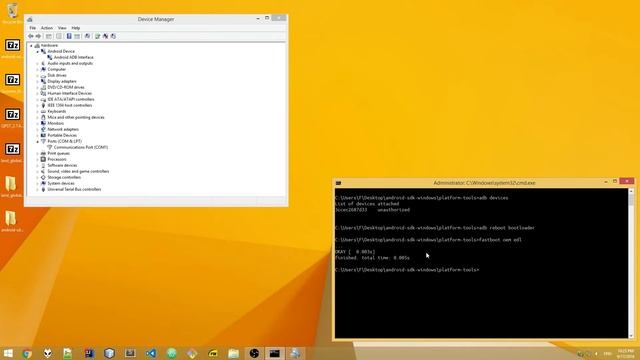This screenshot has height=360, width=640.
Task: Open Visual Studio Code from the taskbar
Action: point(151,353)
